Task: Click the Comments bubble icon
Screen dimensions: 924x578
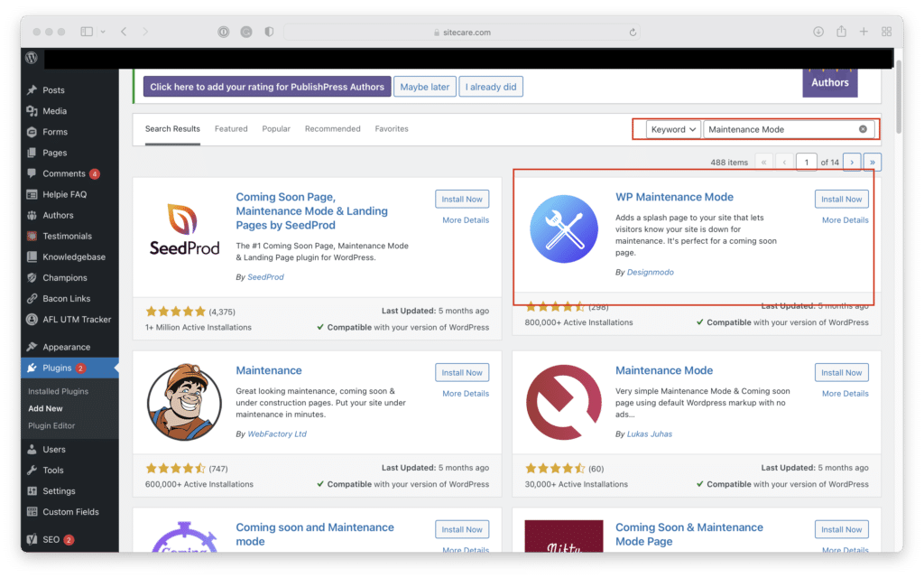Action: click(32, 173)
